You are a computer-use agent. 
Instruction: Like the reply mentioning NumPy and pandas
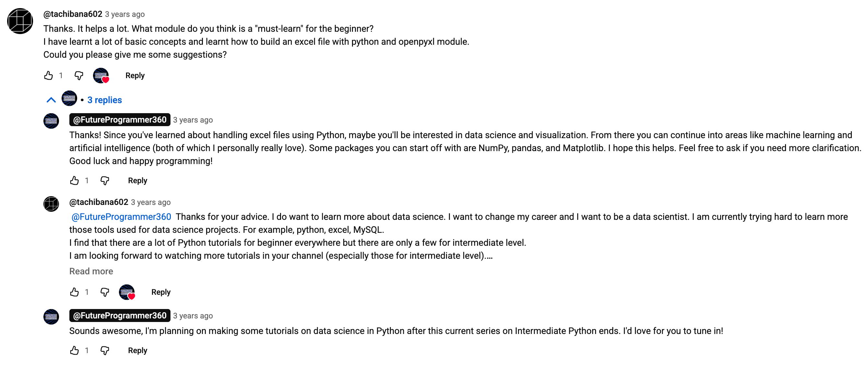(x=75, y=181)
